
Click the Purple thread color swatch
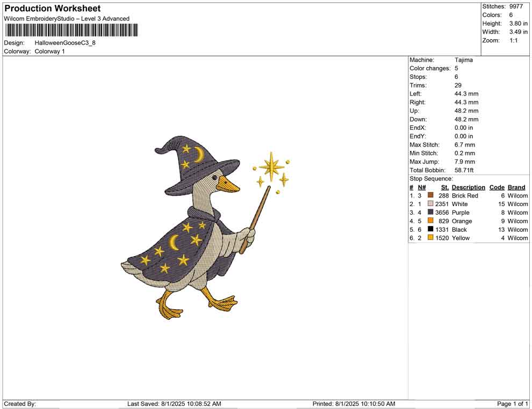(x=430, y=212)
